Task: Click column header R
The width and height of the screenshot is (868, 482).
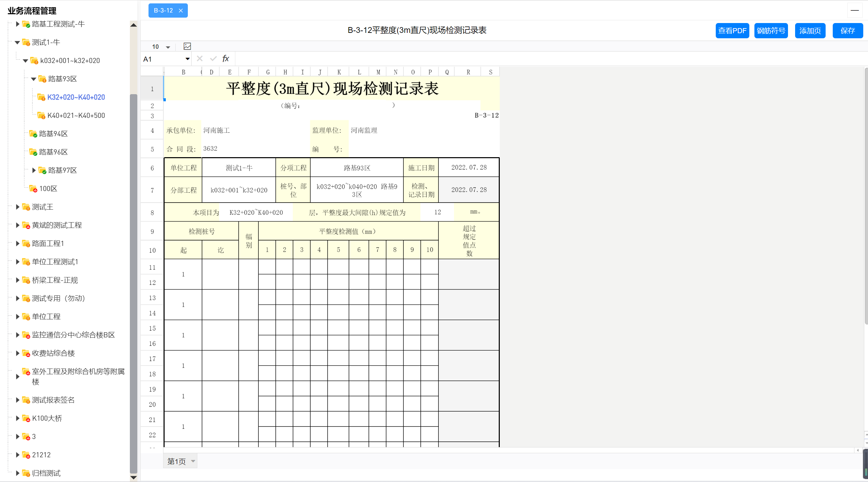Action: point(468,72)
